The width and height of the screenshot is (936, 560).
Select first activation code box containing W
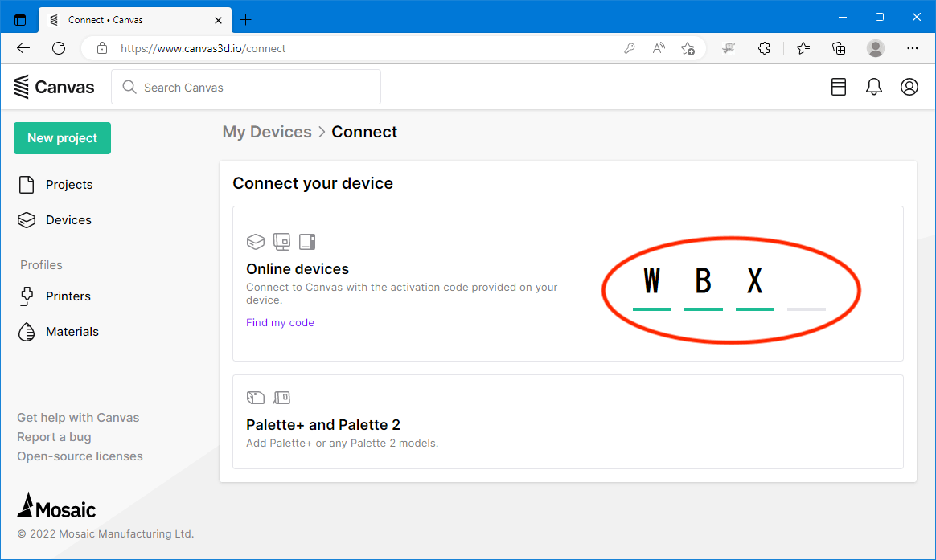click(x=652, y=287)
